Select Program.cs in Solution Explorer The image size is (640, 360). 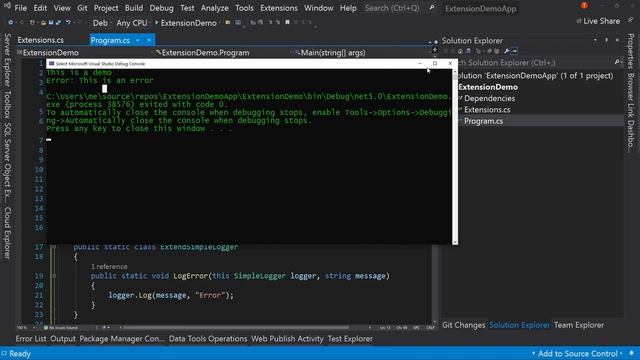[x=483, y=121]
